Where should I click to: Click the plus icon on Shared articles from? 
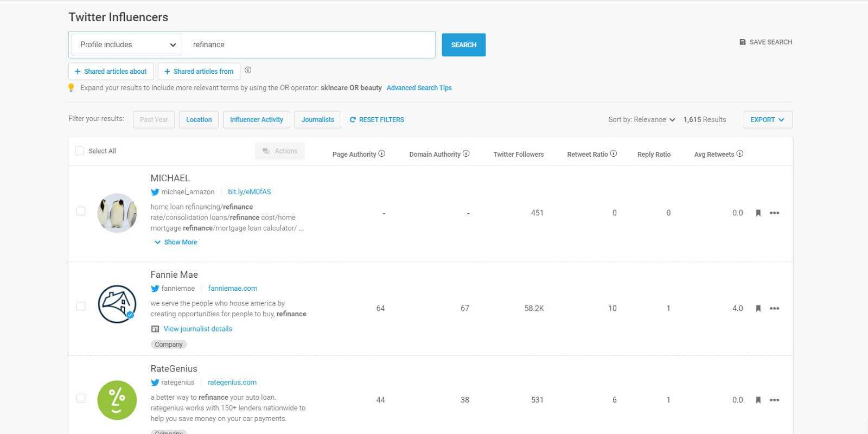[x=167, y=71]
